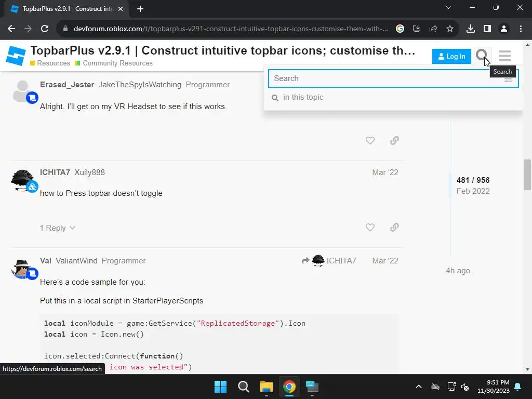Copy link to ICHITA7's post
The height and width of the screenshot is (399, 532).
tap(394, 228)
